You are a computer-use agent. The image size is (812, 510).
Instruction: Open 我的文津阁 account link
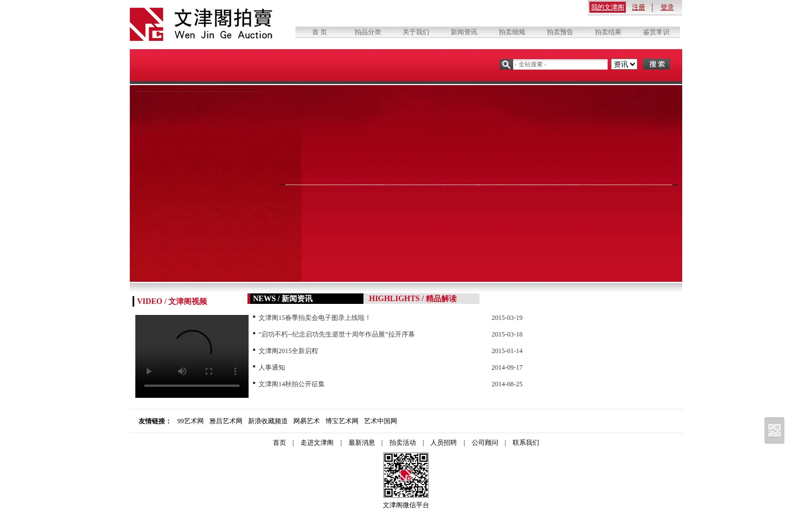click(608, 7)
